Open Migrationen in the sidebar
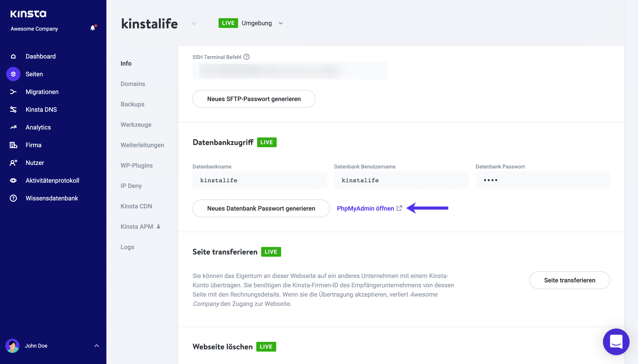 (x=42, y=92)
